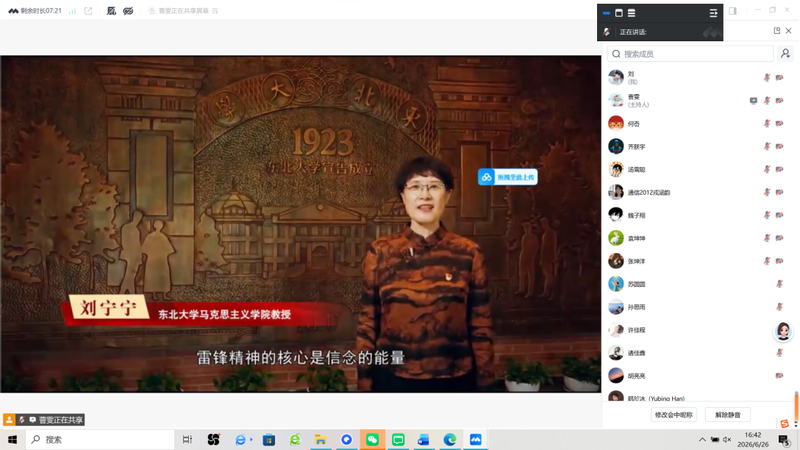
Task: Click the 修改会中昵称 button
Action: pos(673,415)
